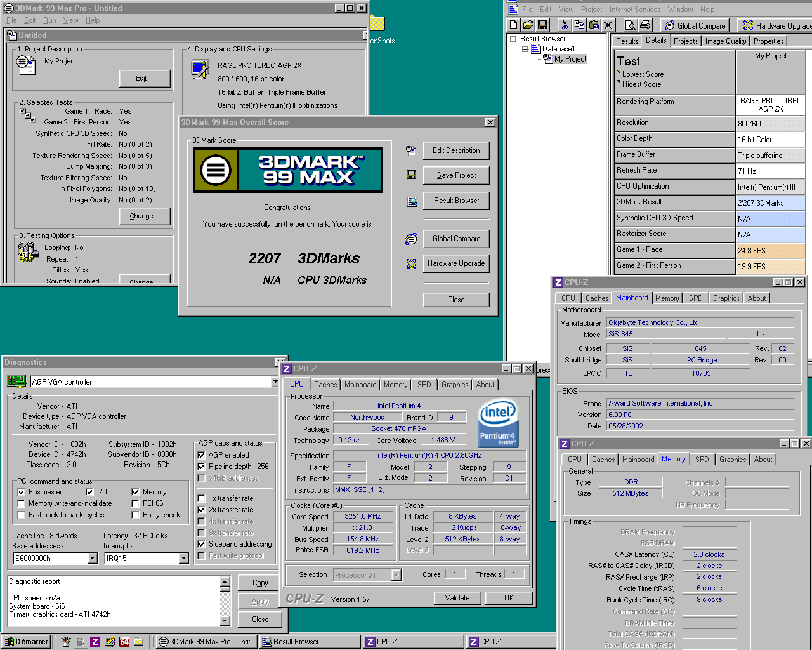Screen dimensions: 812x650
Task: Click the floppy icon beside Save Project
Action: [411, 175]
